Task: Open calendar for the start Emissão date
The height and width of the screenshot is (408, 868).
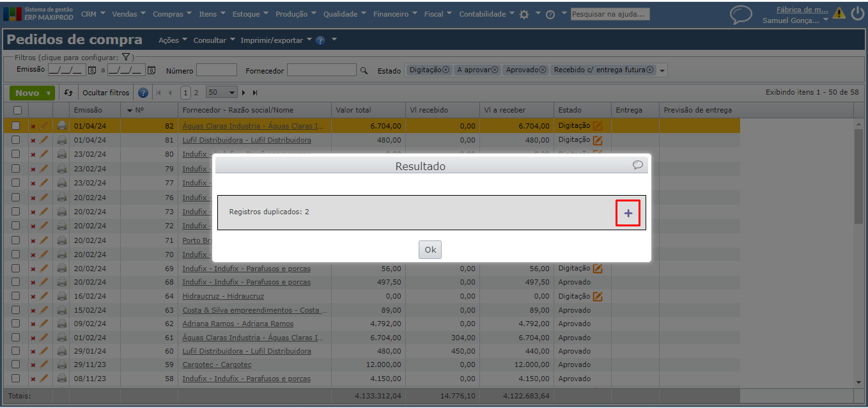Action: point(91,70)
